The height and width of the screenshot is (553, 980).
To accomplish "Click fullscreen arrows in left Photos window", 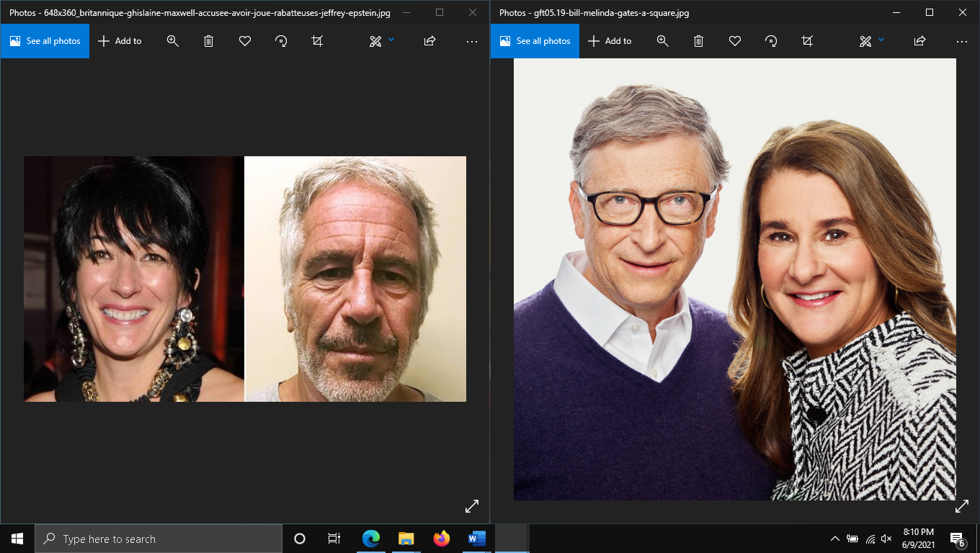I will click(472, 506).
